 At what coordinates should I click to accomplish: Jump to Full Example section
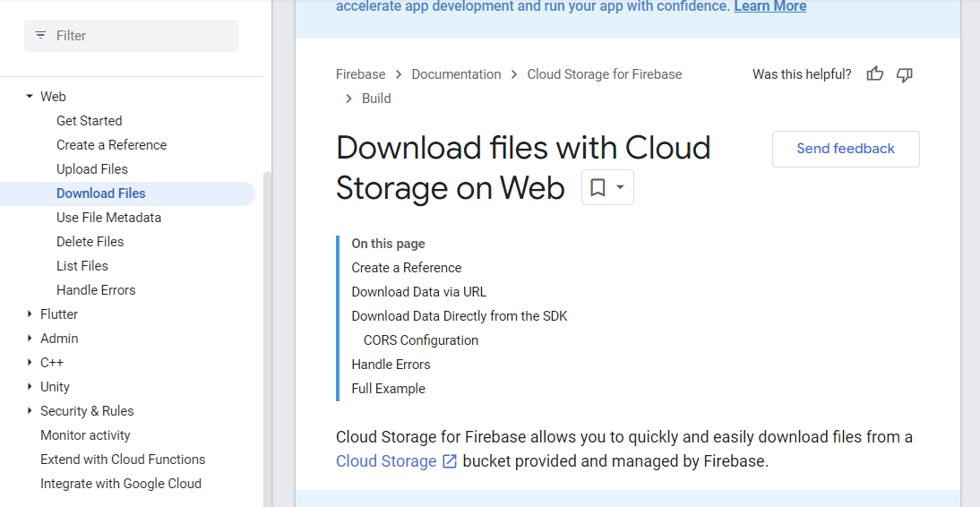coord(388,389)
